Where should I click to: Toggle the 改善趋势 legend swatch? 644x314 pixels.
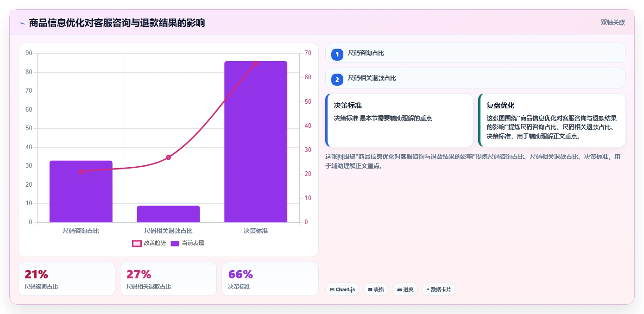click(x=137, y=243)
